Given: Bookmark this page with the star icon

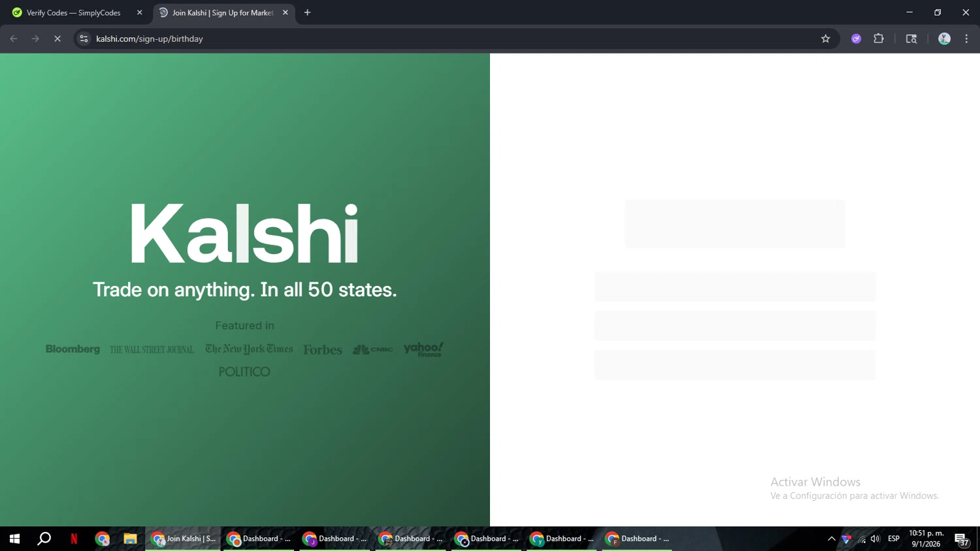Looking at the screenshot, I should tap(825, 39).
